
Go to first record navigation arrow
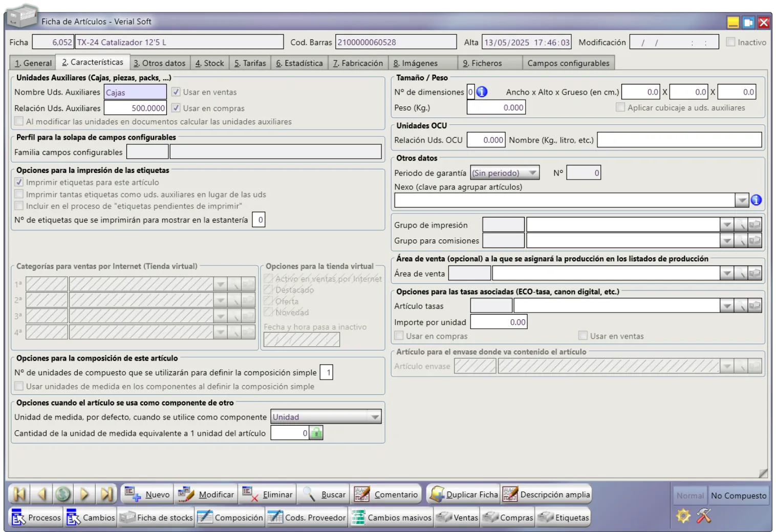[x=19, y=494]
